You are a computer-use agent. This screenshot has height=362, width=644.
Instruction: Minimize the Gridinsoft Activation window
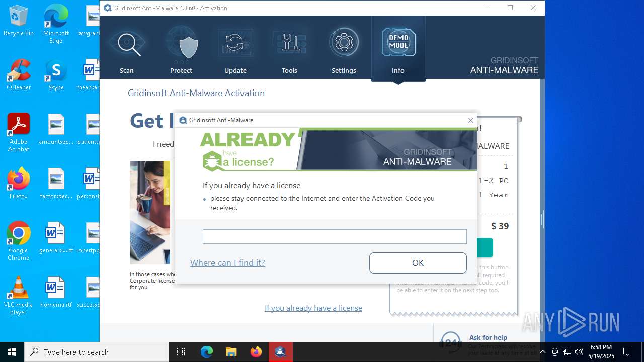pos(487,8)
